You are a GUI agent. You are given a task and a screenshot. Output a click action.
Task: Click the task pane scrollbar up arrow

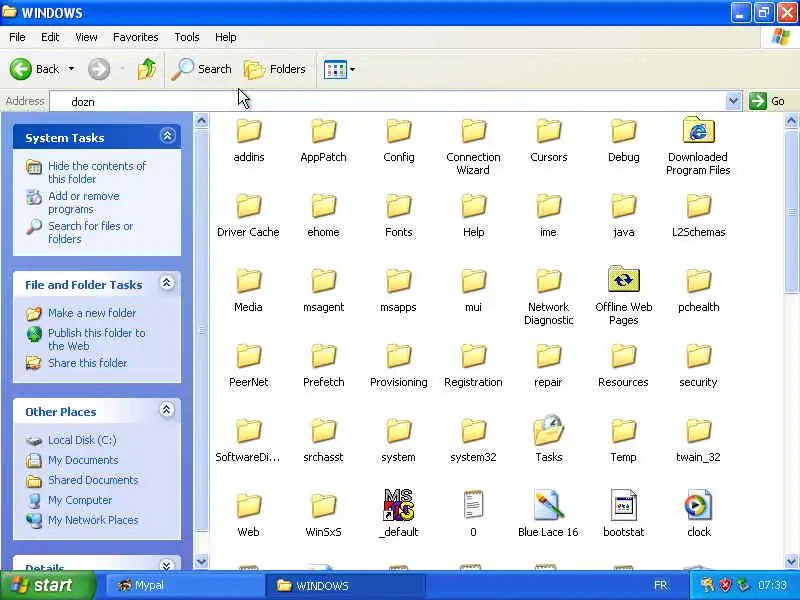pos(202,121)
